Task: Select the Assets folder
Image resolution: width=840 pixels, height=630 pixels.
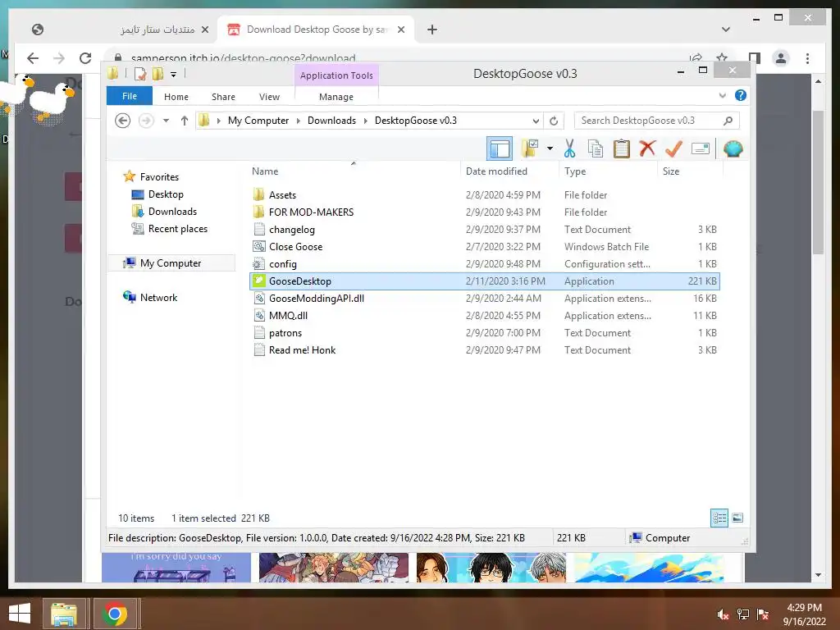Action: [x=282, y=195]
